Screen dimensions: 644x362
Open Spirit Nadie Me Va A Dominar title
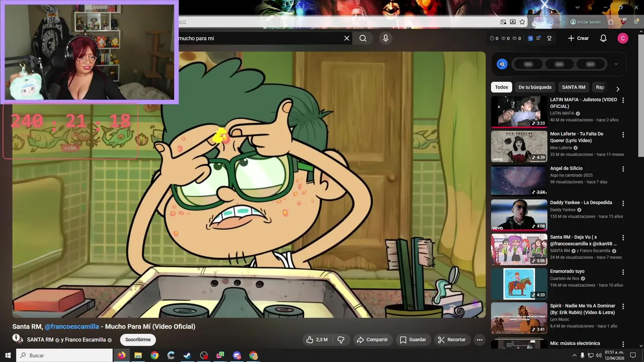[x=583, y=309]
